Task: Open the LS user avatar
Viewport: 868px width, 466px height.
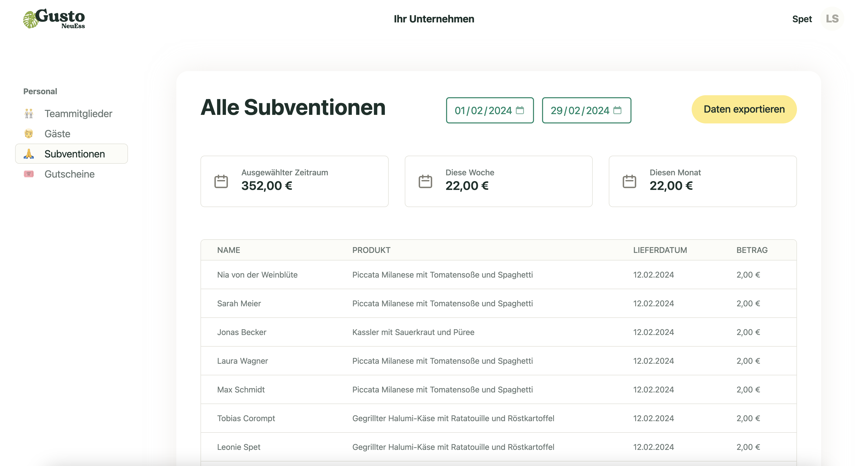Action: click(x=832, y=19)
